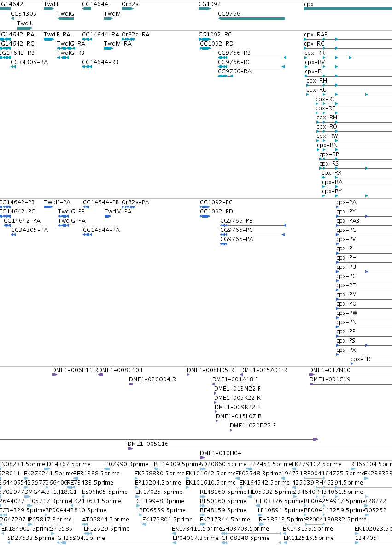Click protein label Or82a-PA
The image size is (392, 545).
pyautogui.click(x=135, y=202)
